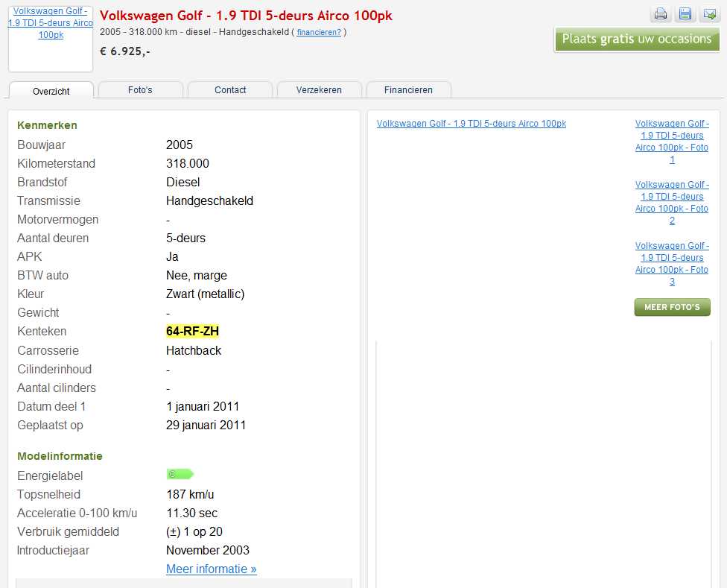The image size is (727, 588).
Task: Click the Aantal deuren label
Action: 53,238
